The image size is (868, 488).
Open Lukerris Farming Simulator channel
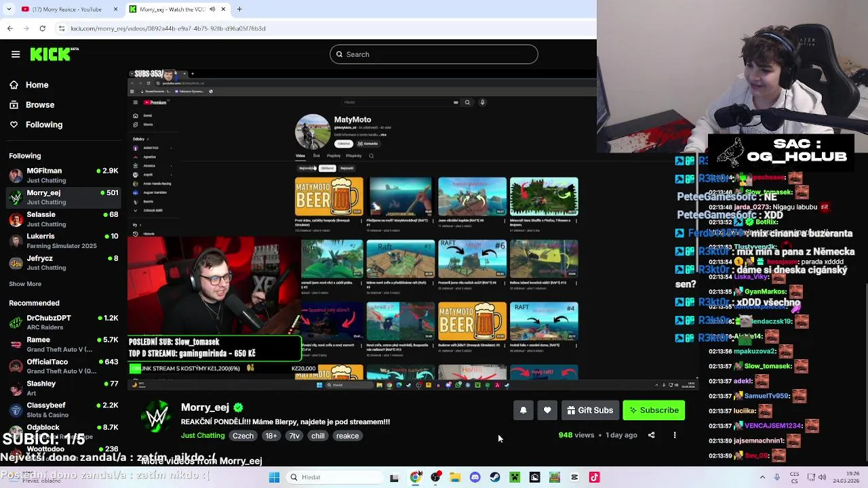point(64,241)
